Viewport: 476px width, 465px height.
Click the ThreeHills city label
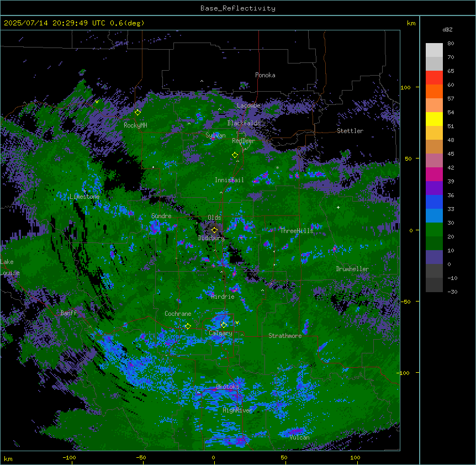pyautogui.click(x=297, y=231)
